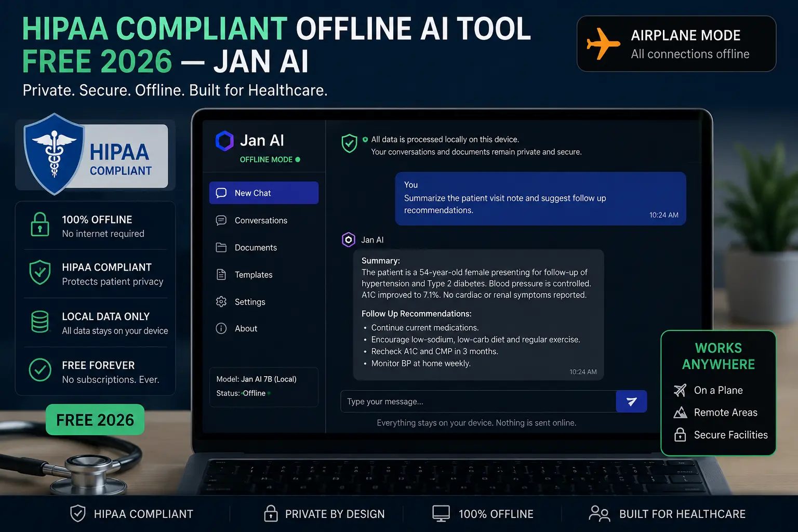Click the Jan AI hexagon logo
Image resolution: width=798 pixels, height=532 pixels.
[224, 141]
